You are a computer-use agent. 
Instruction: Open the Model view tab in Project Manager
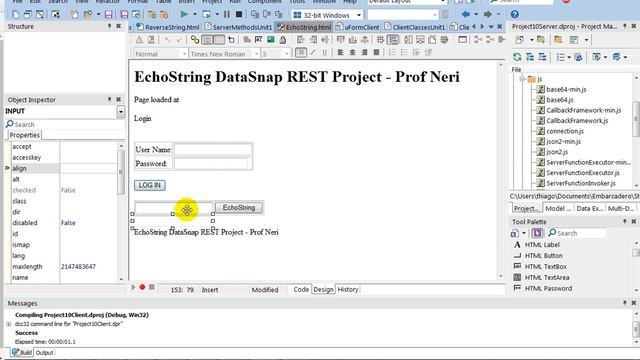click(x=558, y=208)
